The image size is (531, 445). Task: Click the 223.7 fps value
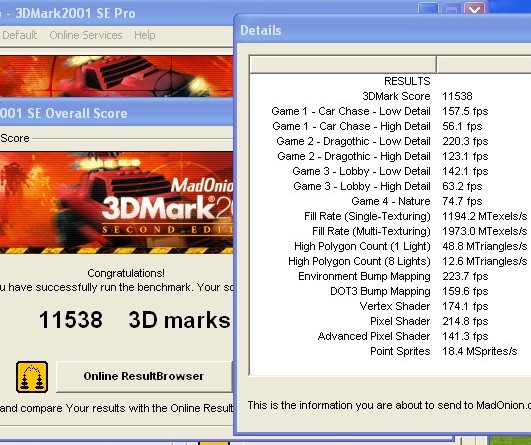coord(465,276)
